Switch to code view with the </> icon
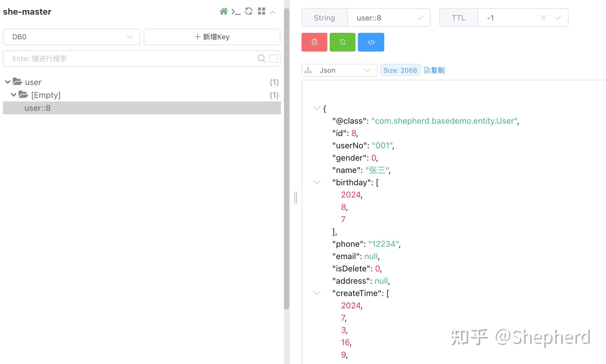The height and width of the screenshot is (364, 606). click(371, 42)
